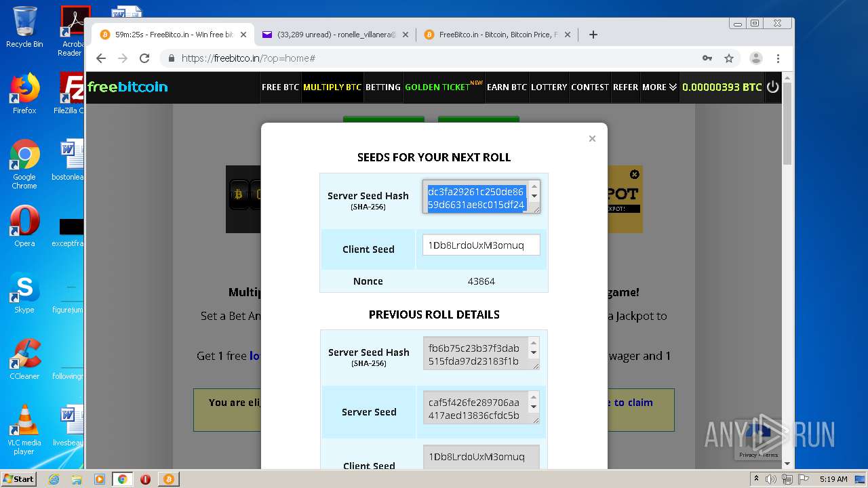868x488 pixels.
Task: Click previous roll Server Seed Hash field
Action: tap(481, 353)
